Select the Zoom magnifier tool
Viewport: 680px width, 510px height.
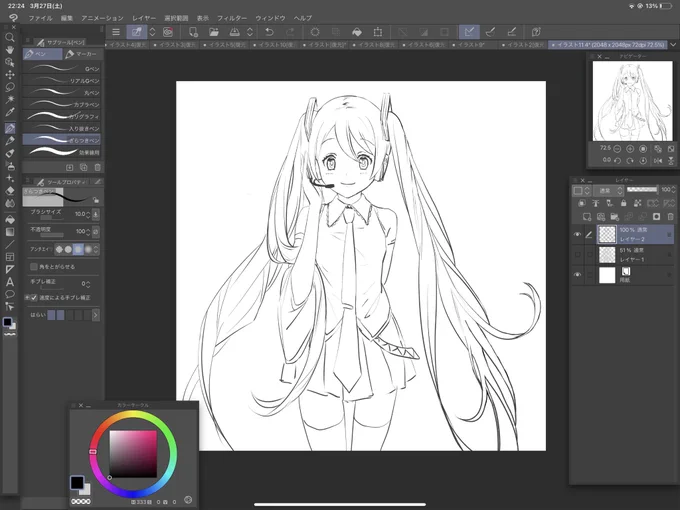(x=10, y=37)
